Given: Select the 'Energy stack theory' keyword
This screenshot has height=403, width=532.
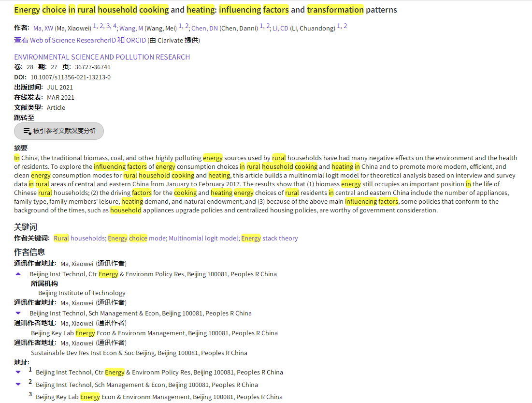Looking at the screenshot, I should 269,238.
